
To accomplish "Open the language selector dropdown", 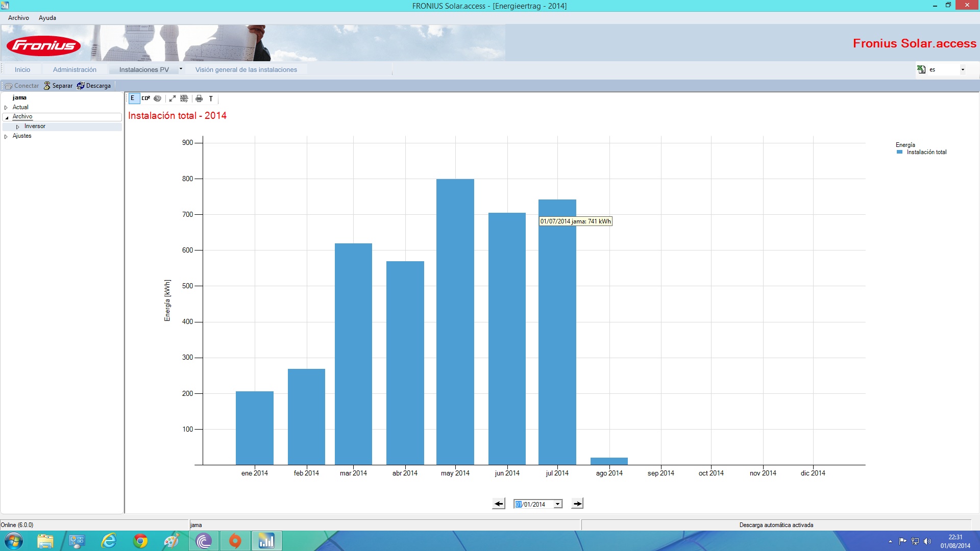I will pyautogui.click(x=963, y=69).
